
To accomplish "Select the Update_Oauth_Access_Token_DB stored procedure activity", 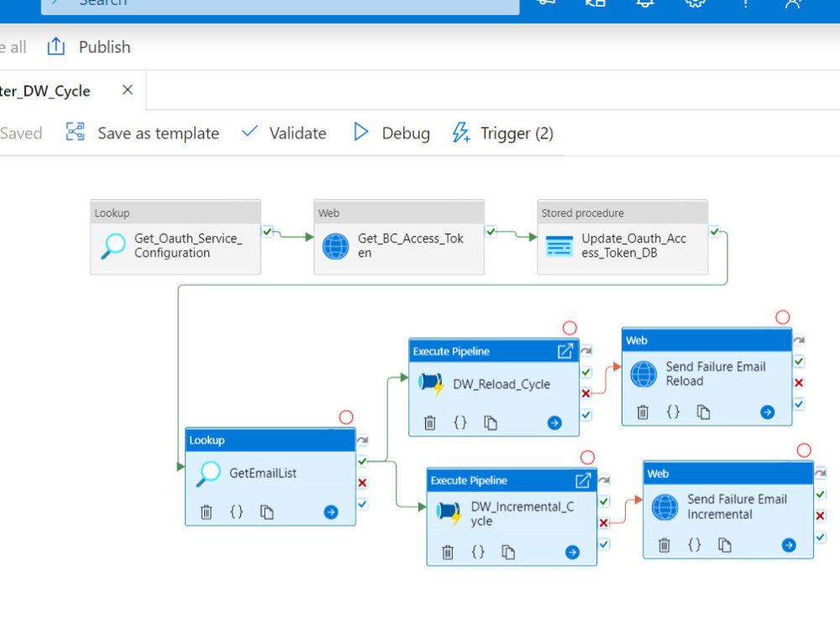I will [622, 238].
